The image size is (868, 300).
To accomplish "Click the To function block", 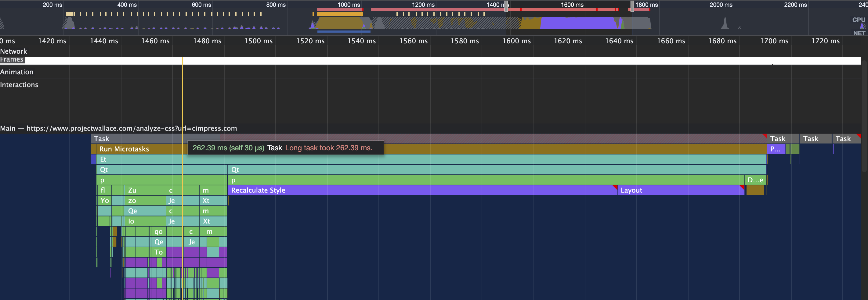I will [x=159, y=252].
